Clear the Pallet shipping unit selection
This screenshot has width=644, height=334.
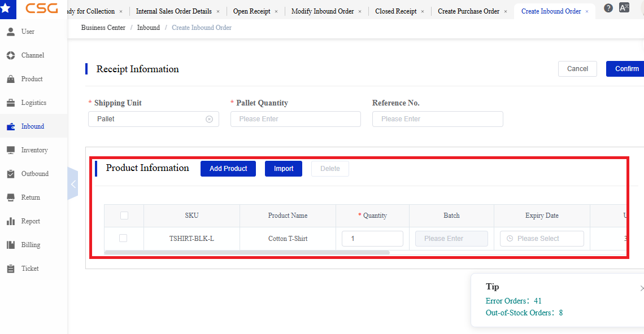[x=209, y=119]
